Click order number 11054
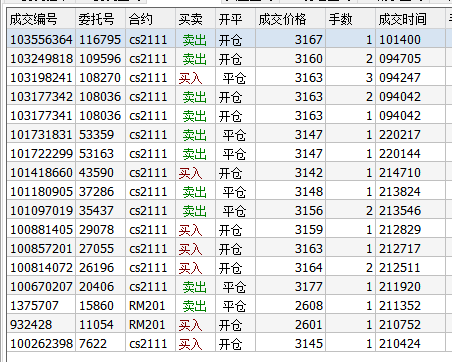The image size is (452, 362). point(96,325)
